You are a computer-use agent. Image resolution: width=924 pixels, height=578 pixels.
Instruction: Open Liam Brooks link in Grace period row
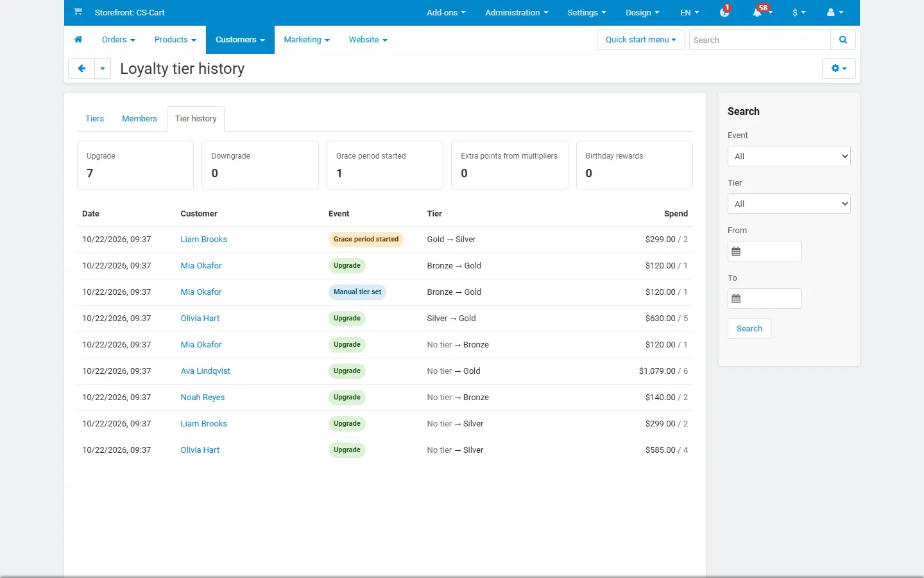coord(204,240)
